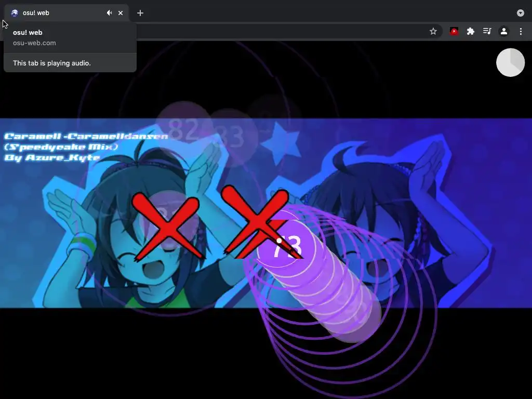Open the Chrome three-dot menu
532x399 pixels.
[x=521, y=32]
